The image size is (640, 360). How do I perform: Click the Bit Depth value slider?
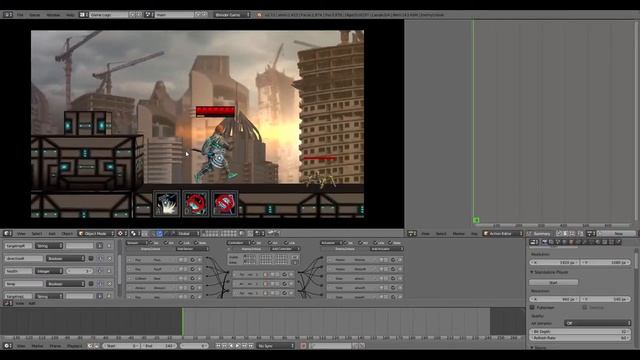(580, 332)
